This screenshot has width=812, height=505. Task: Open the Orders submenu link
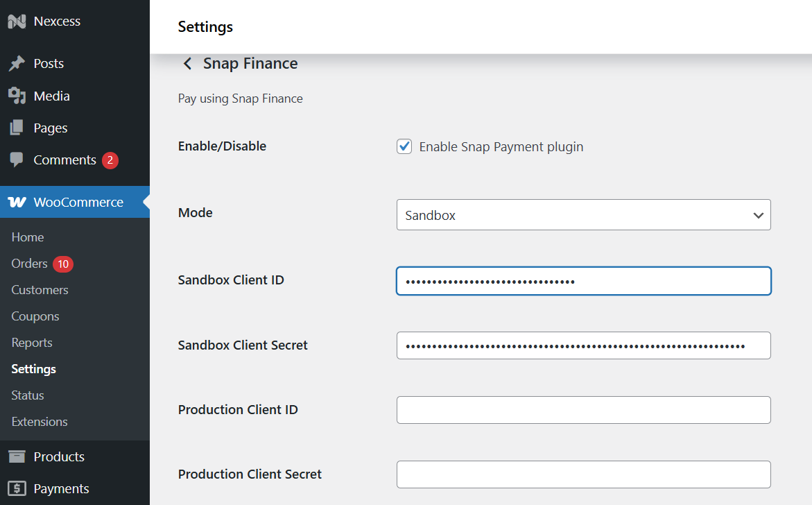coord(30,264)
